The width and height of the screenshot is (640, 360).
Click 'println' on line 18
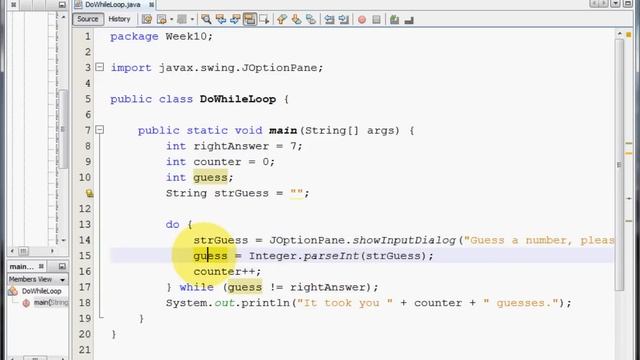265,303
